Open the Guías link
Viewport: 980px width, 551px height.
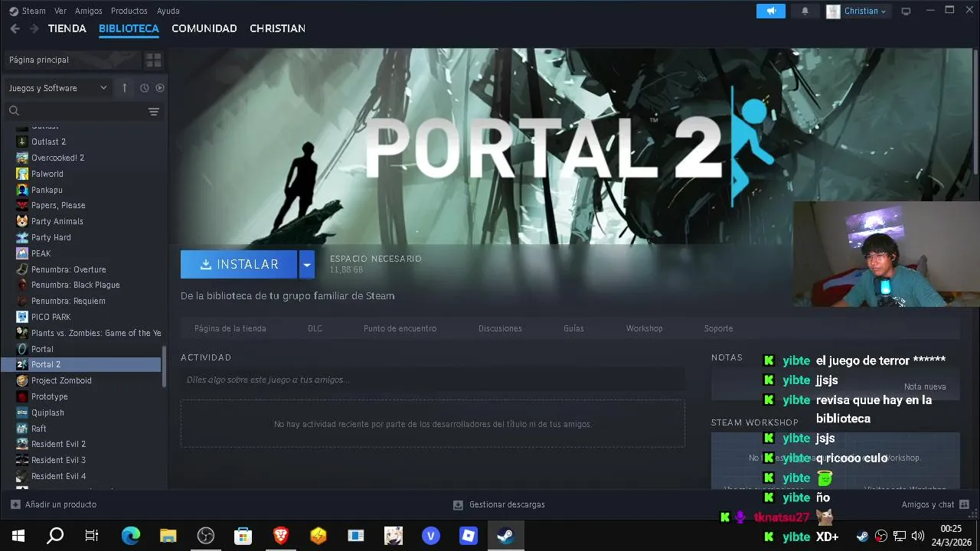pyautogui.click(x=573, y=328)
